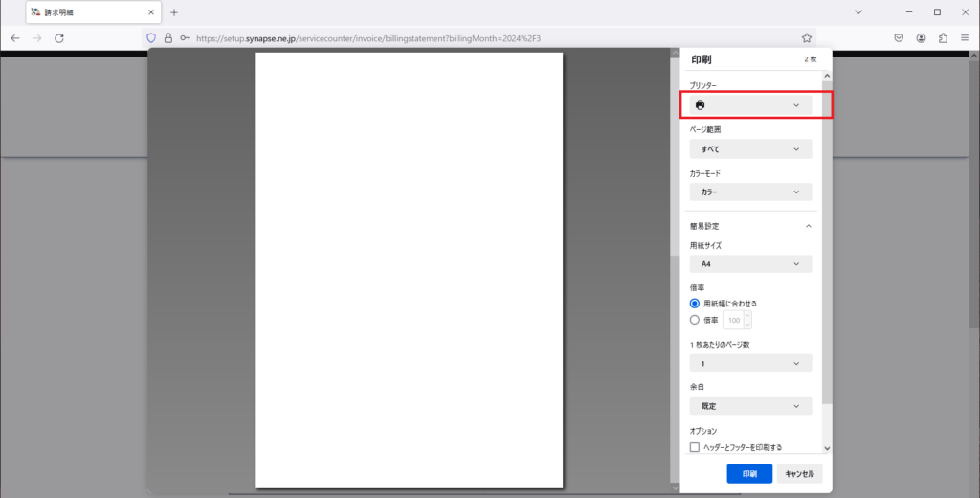The image size is (980, 498).
Task: Open the ページ範囲 dropdown showing すべて
Action: (x=750, y=148)
